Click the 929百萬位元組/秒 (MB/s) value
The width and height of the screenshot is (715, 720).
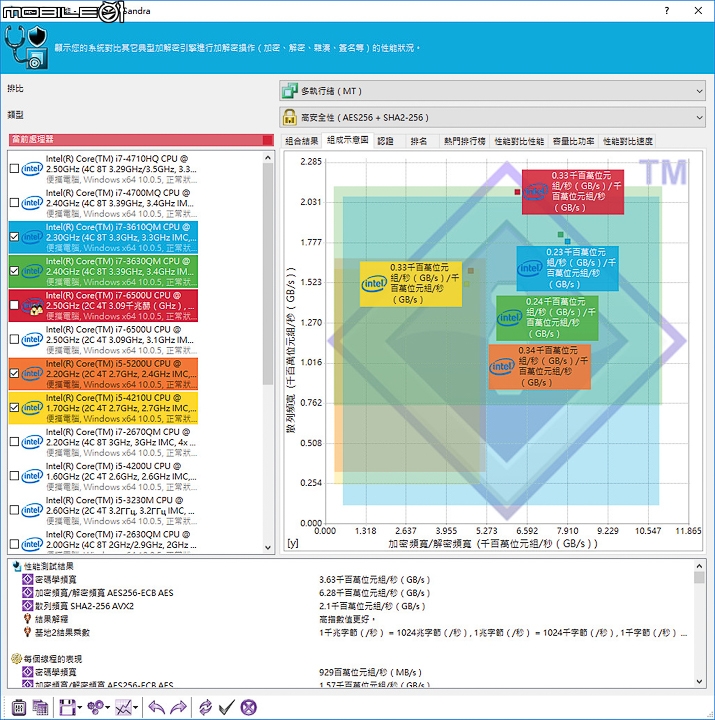pyautogui.click(x=370, y=672)
